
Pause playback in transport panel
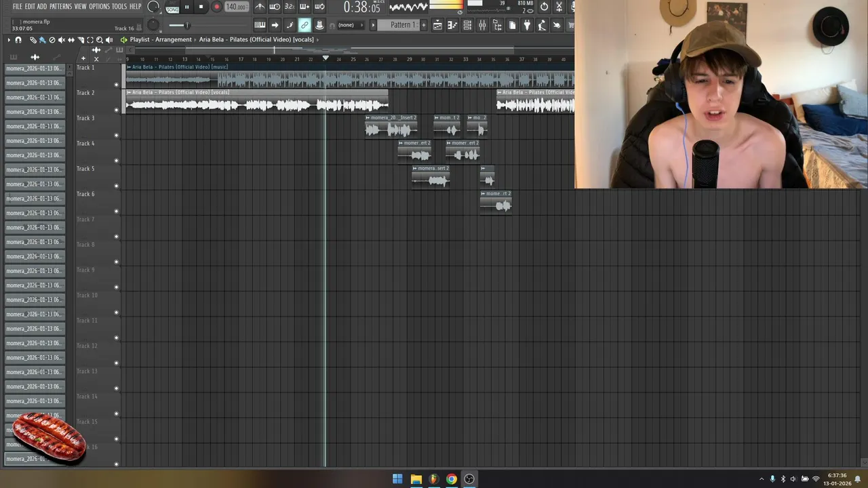tap(186, 7)
